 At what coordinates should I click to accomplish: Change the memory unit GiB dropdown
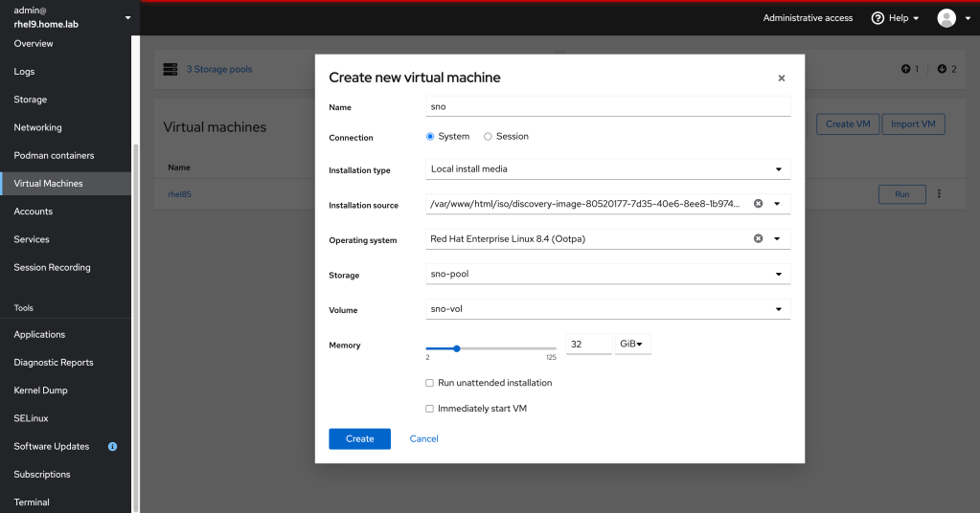pyautogui.click(x=632, y=345)
